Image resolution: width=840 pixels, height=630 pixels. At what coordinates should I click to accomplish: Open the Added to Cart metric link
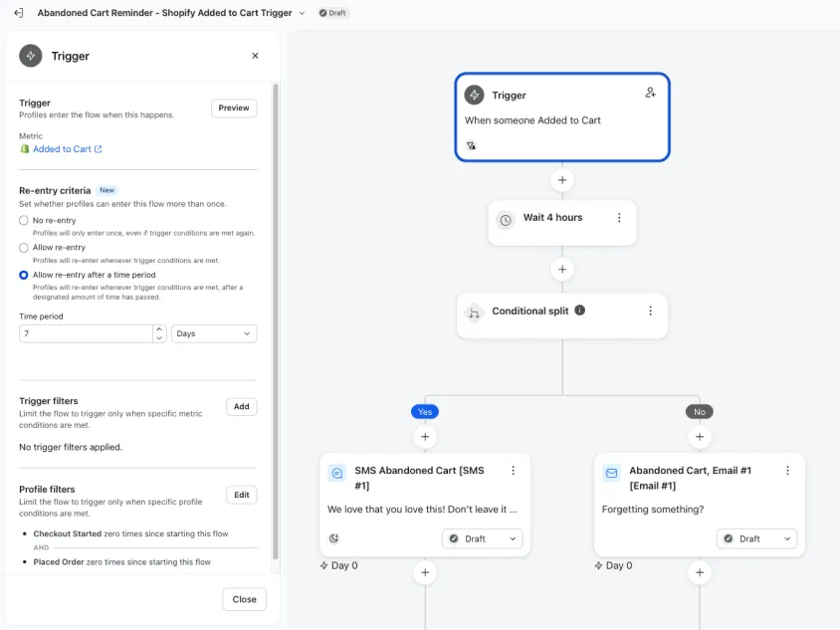coord(62,149)
